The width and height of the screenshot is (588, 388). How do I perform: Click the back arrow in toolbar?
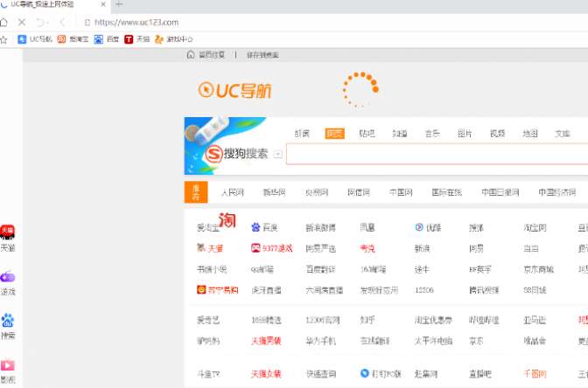62,23
